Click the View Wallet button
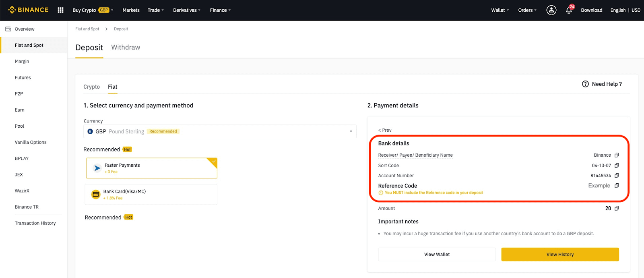Viewport: 644px width, 278px height. pos(437,254)
